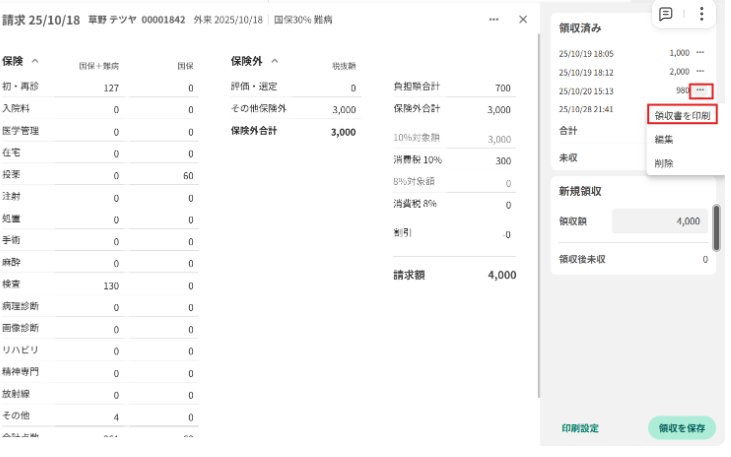Click the 25/10/19 18:05 timestamp
This screenshot has height=457, width=731.
(x=586, y=54)
